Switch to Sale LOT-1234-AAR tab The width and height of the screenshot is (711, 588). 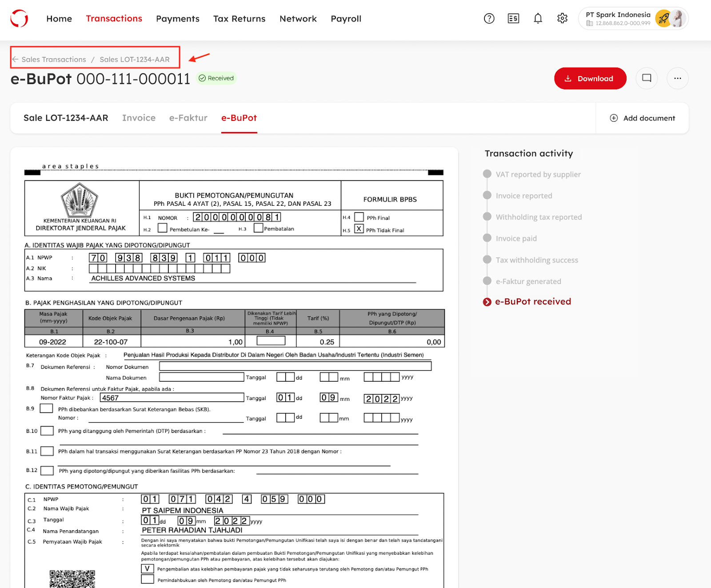pyautogui.click(x=66, y=118)
